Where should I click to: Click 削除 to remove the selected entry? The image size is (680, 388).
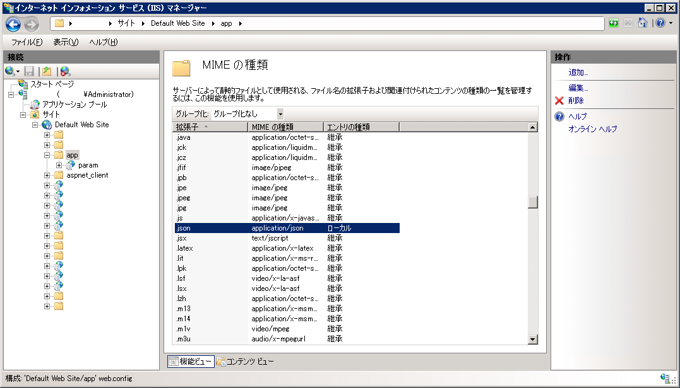(576, 101)
